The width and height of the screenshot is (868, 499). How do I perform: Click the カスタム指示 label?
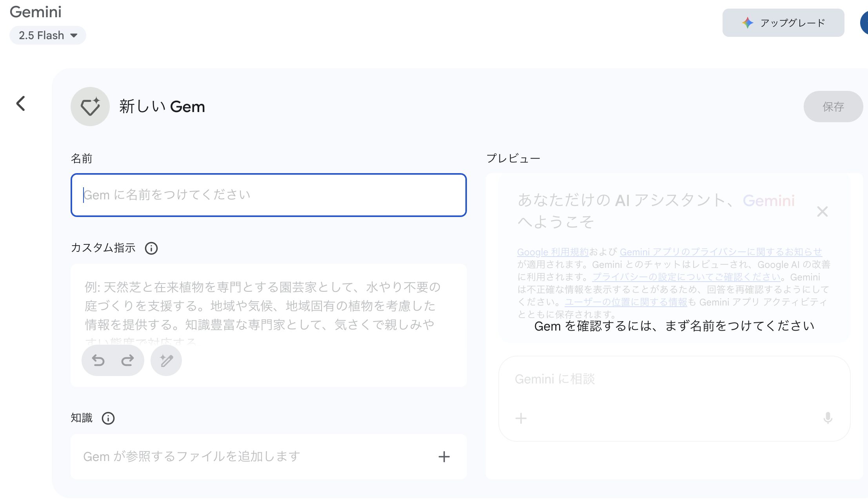(103, 248)
